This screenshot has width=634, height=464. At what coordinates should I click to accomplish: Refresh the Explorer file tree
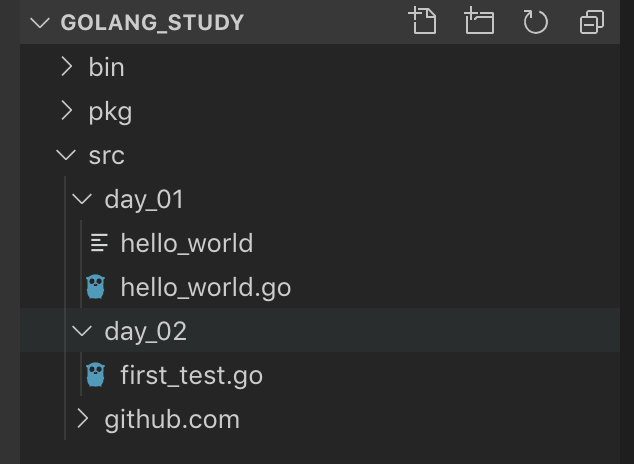[x=535, y=21]
